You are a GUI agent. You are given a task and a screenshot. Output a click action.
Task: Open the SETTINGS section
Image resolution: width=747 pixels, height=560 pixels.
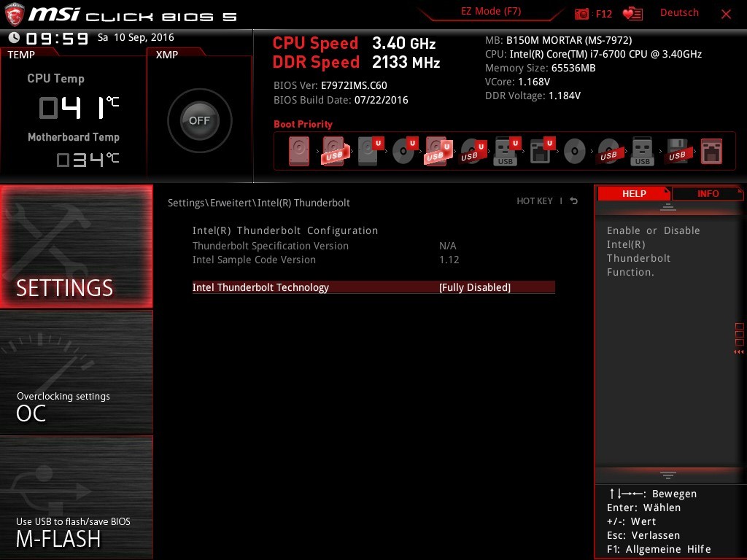pyautogui.click(x=76, y=246)
